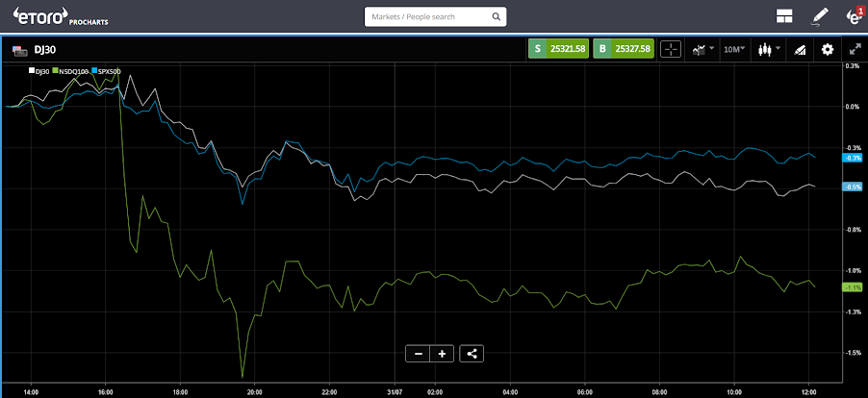Screen dimensions: 868x398
Task: Click the SPX500 blue legend swatch
Action: pyautogui.click(x=94, y=71)
